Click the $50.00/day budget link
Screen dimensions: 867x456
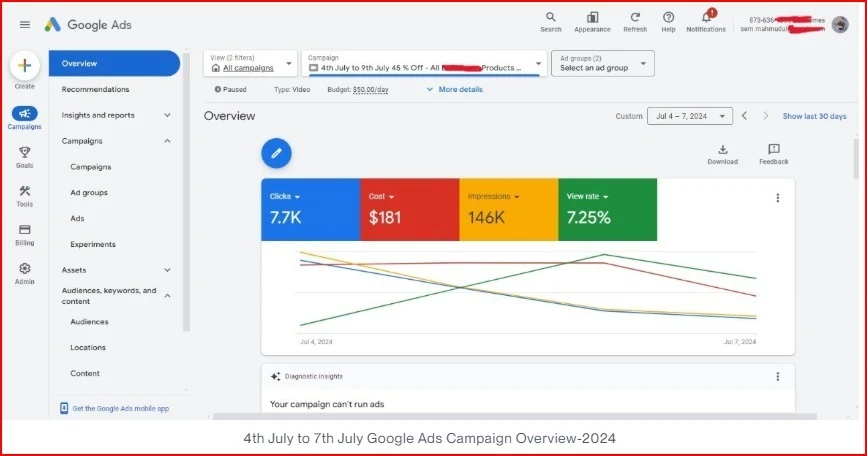point(370,89)
